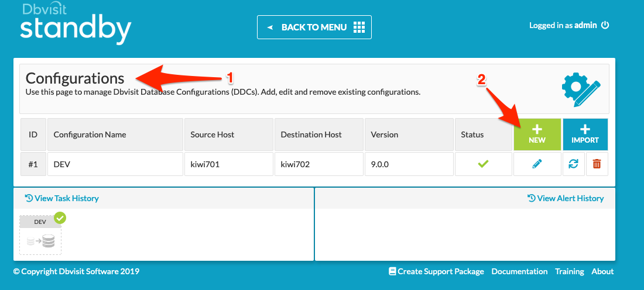Viewport: 644px width, 290px height.
Task: Click the Destination Host column header
Action: tap(319, 134)
